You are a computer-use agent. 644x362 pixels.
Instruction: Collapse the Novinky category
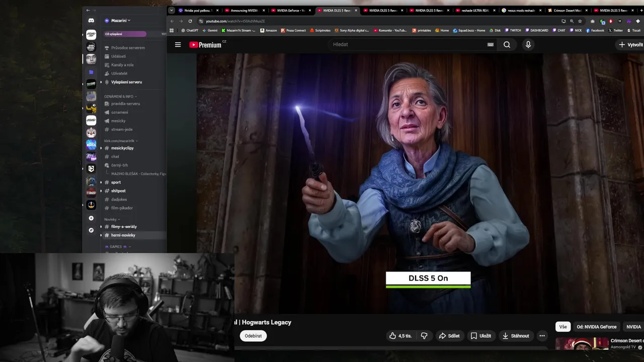[112, 219]
